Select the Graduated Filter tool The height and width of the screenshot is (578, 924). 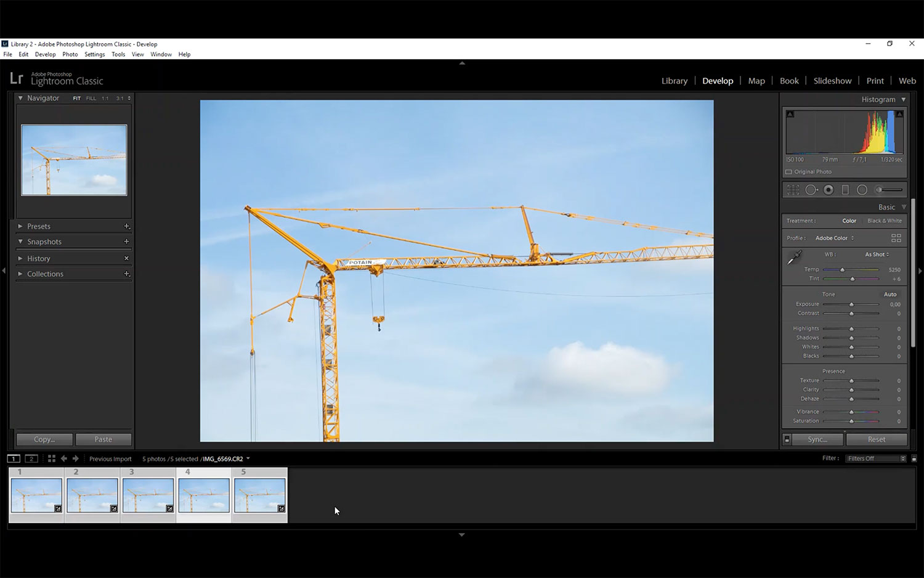[845, 190]
